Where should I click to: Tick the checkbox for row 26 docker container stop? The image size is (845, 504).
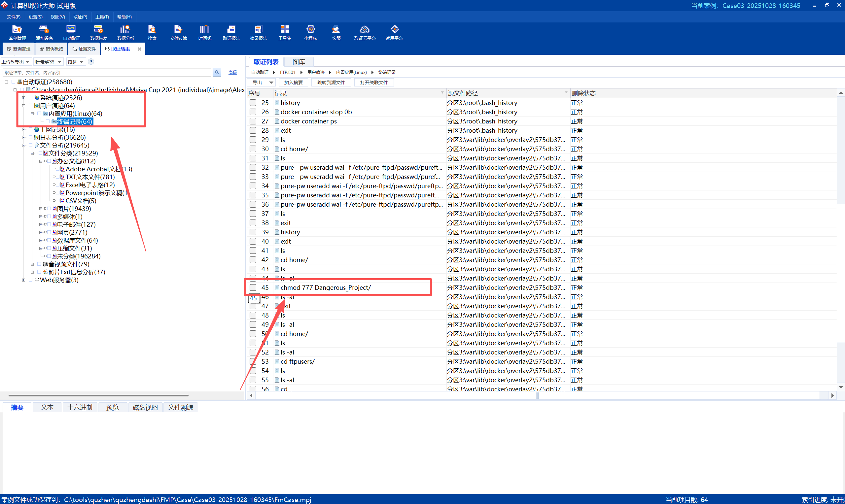pyautogui.click(x=253, y=112)
